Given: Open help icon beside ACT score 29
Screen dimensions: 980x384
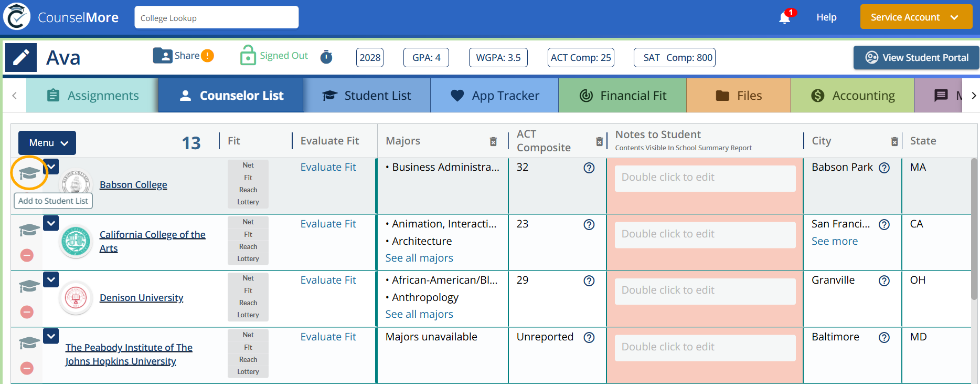Looking at the screenshot, I should point(589,281).
